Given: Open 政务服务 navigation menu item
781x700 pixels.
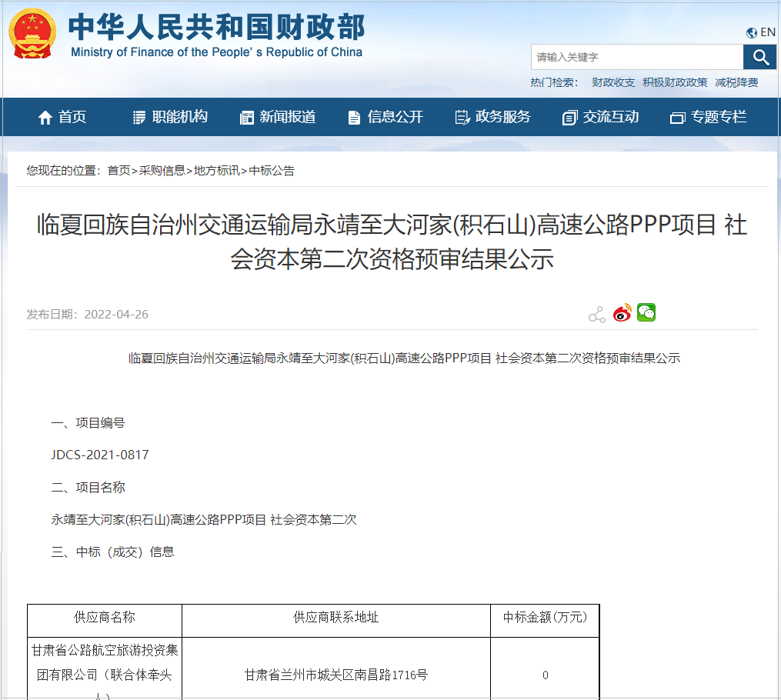Looking at the screenshot, I should click(493, 117).
